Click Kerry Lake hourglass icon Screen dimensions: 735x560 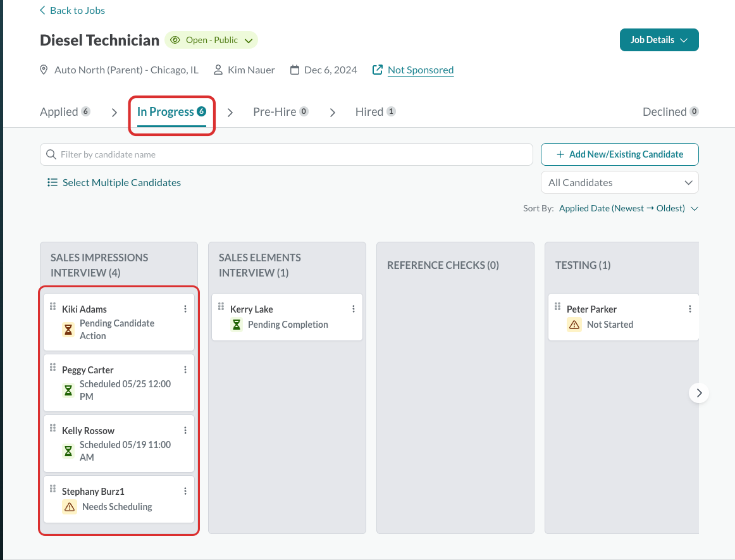click(x=237, y=325)
